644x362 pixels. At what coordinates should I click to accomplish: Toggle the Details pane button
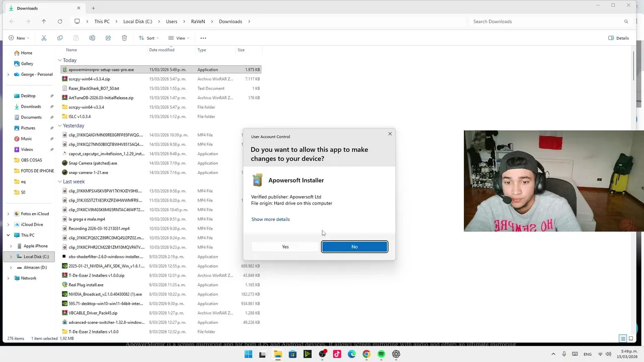618,38
